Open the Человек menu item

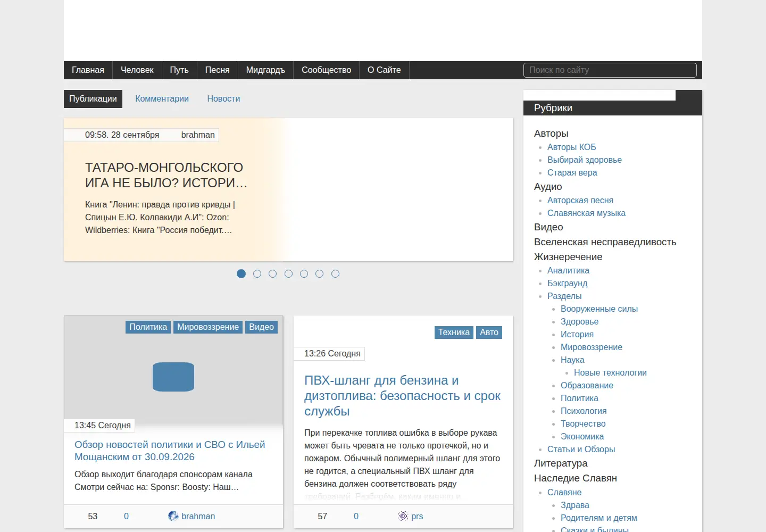pos(137,70)
